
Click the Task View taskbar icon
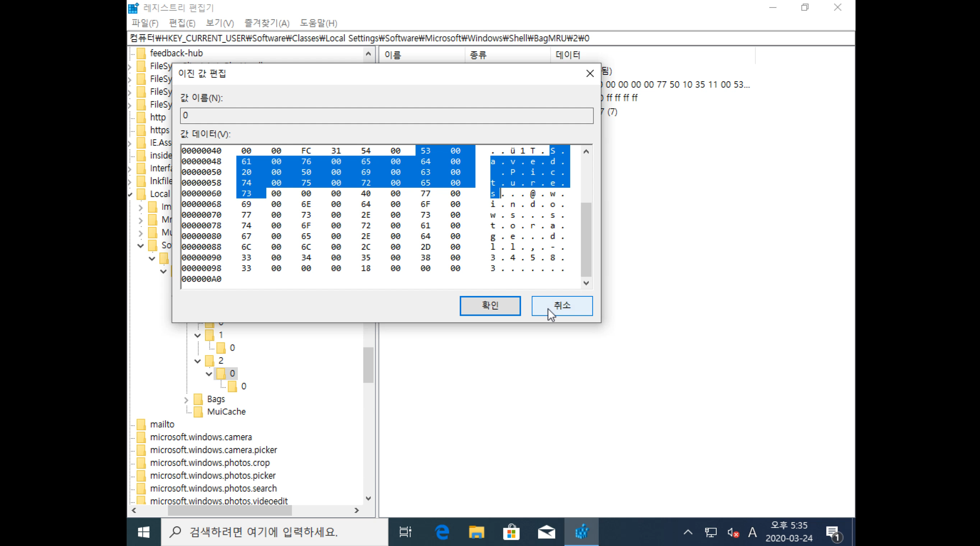(405, 532)
